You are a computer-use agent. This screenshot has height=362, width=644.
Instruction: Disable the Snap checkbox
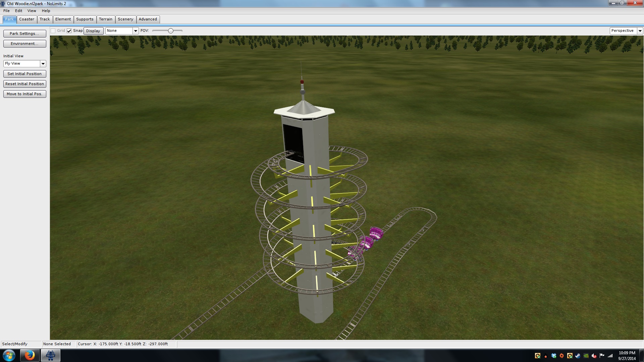point(69,31)
